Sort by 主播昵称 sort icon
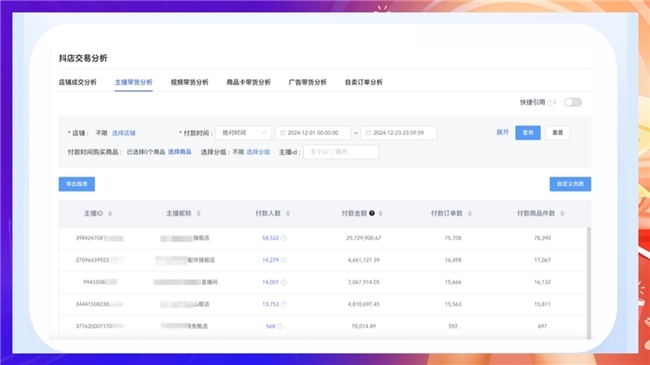650x365 pixels. (199, 213)
